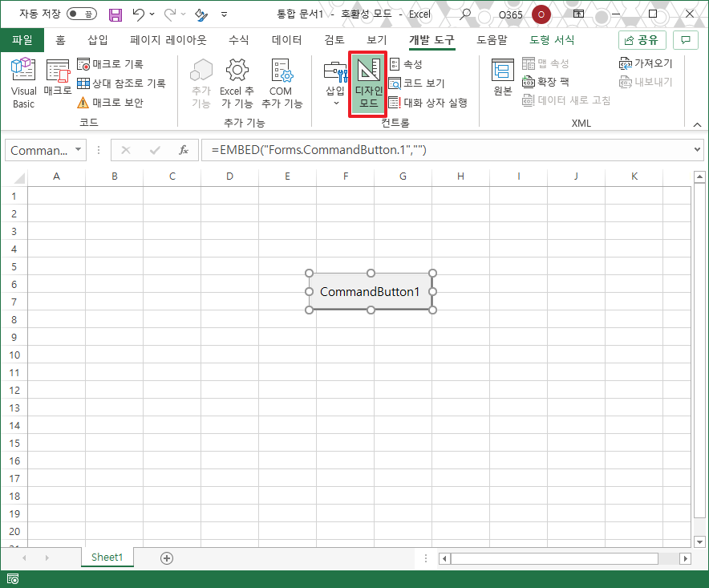Open the 삽입 (Insert) controls dropdown

(335, 83)
